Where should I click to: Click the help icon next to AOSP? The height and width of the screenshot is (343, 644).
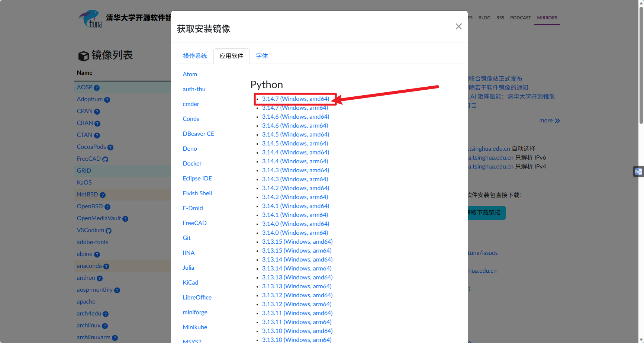[97, 88]
